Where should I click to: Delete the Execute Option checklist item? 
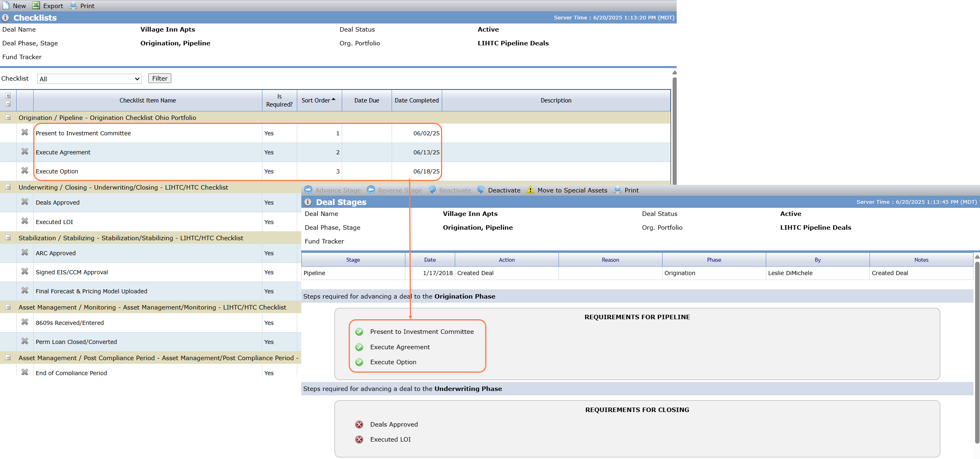pos(25,171)
